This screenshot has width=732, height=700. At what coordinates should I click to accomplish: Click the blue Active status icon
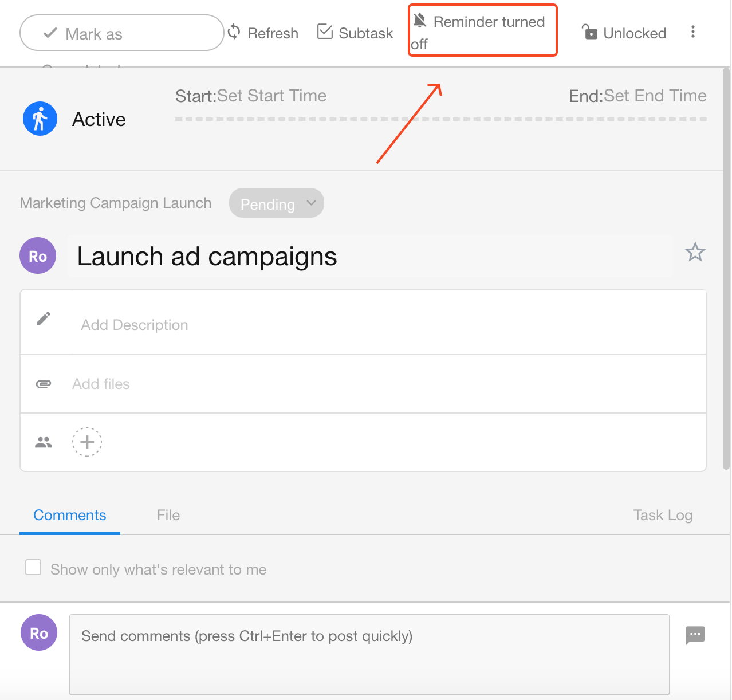(40, 119)
